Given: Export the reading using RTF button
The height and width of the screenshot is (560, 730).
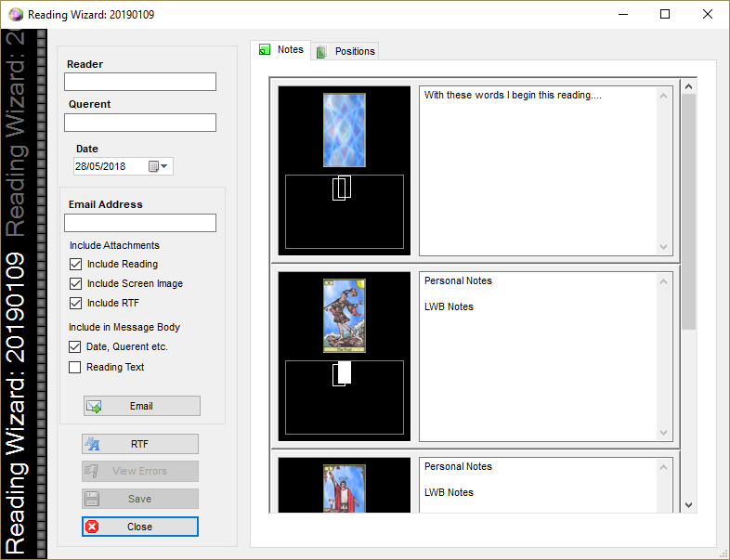Looking at the screenshot, I should point(140,444).
